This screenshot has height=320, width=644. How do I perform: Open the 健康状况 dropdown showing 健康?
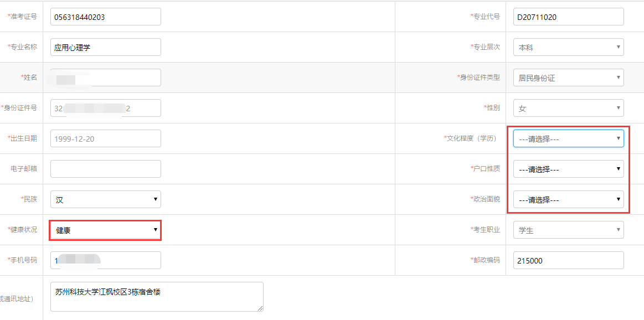(106, 230)
